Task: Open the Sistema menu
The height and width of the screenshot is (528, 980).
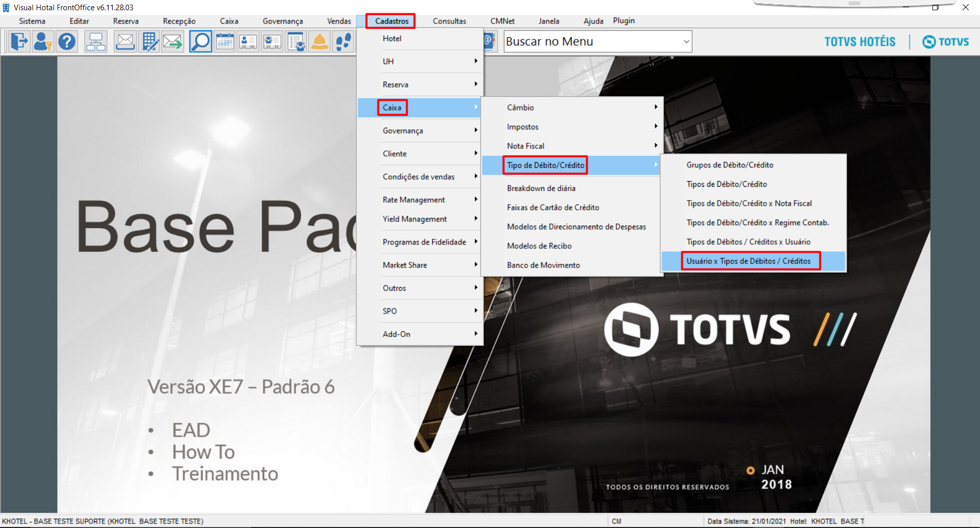Action: click(x=32, y=21)
